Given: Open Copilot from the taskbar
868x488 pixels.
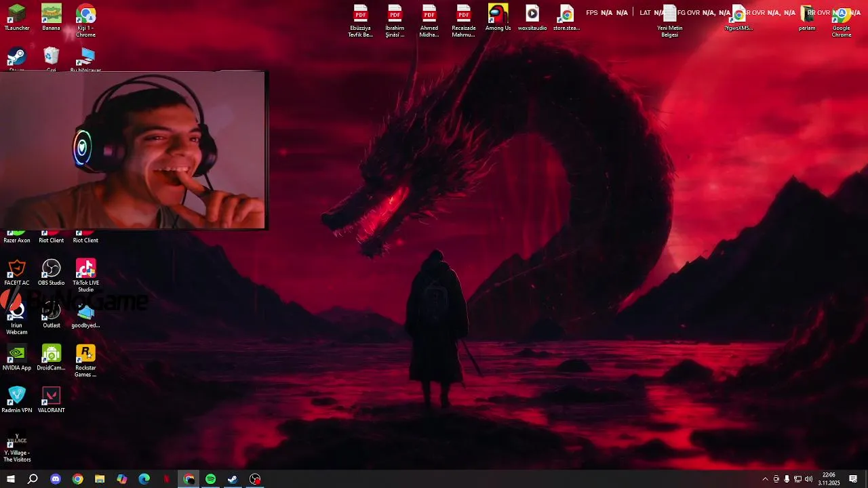Looking at the screenshot, I should (122, 479).
